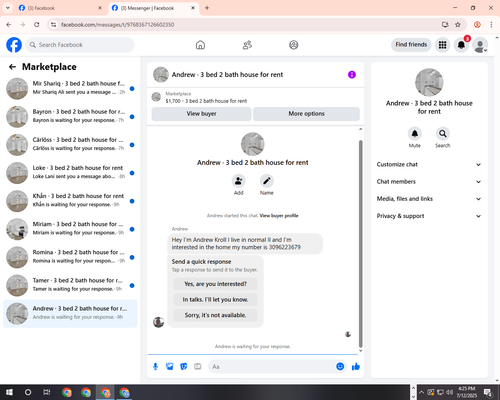Open Miriam's conversation
This screenshot has width=500, height=400.
click(70, 229)
